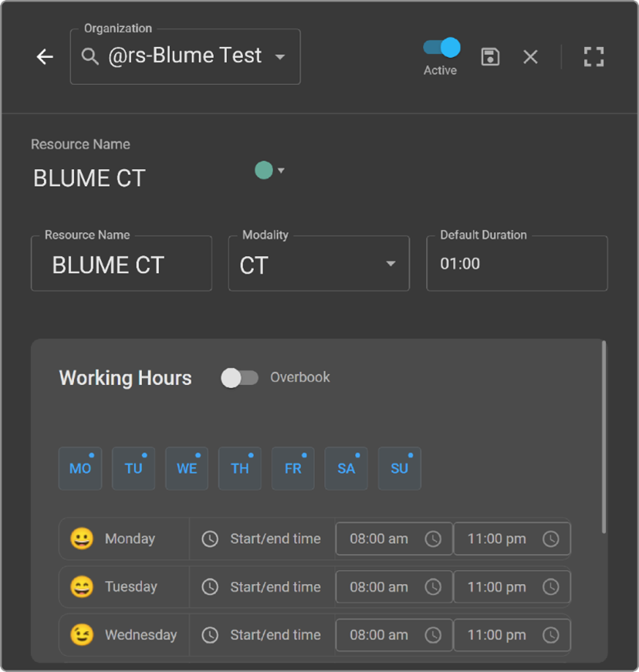The height and width of the screenshot is (672, 639).
Task: Open the Modality CT dropdown
Action: pyautogui.click(x=390, y=264)
